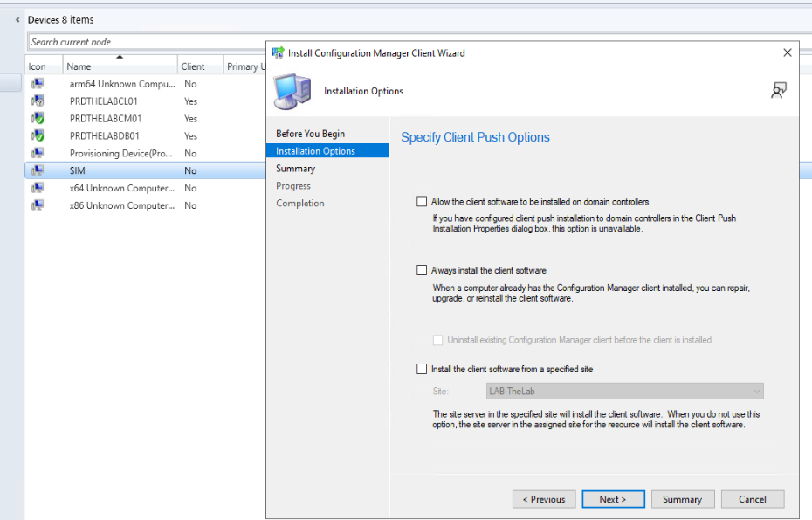Click the Previous button
812x520 pixels.
[x=544, y=499]
